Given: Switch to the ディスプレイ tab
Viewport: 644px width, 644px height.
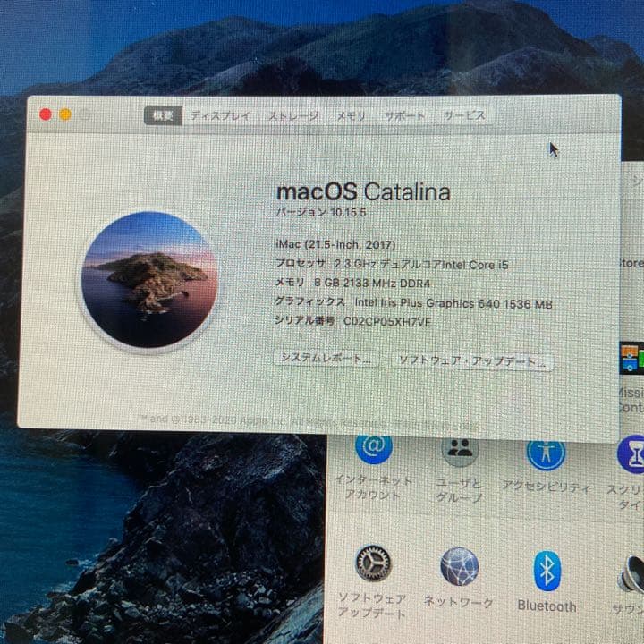Looking at the screenshot, I should point(221,115).
